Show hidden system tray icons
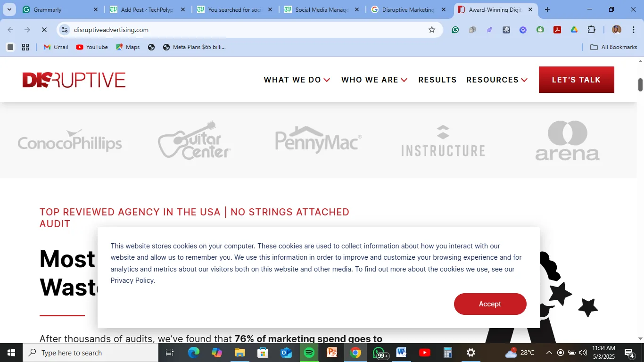The width and height of the screenshot is (644, 362). pos(549,353)
